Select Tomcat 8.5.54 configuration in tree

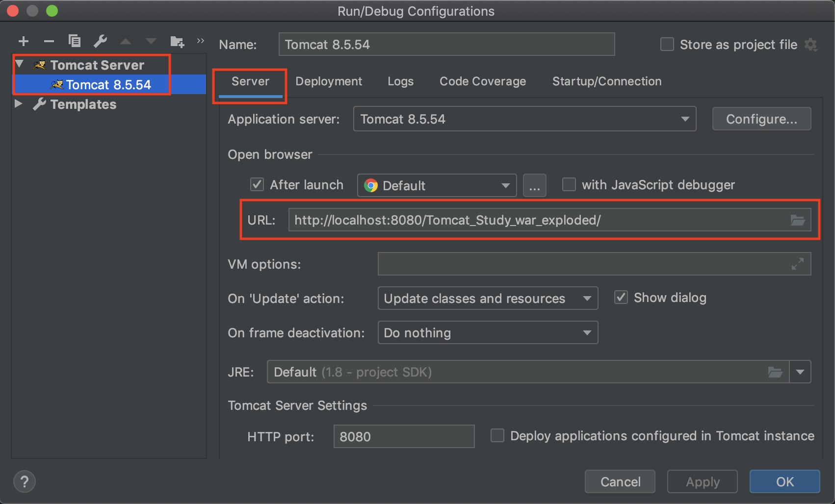(109, 84)
